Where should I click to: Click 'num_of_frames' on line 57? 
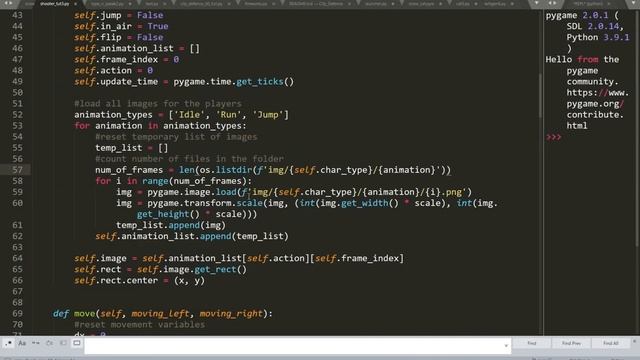[x=129, y=170]
